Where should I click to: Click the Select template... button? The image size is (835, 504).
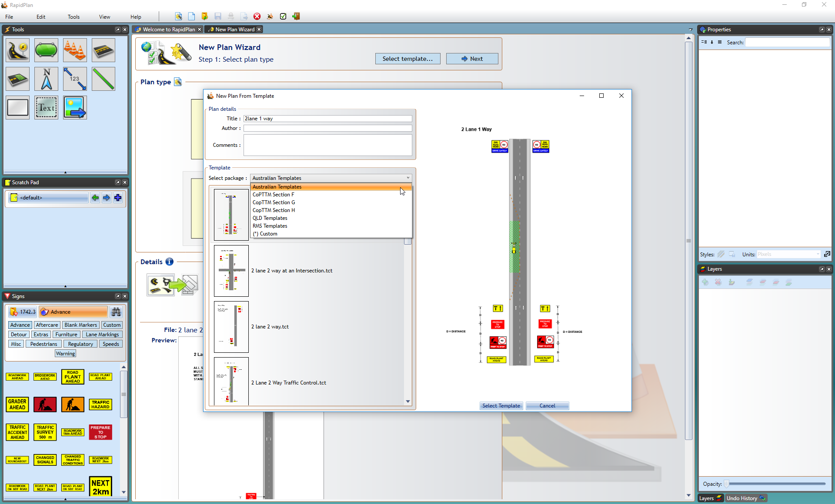pyautogui.click(x=407, y=59)
